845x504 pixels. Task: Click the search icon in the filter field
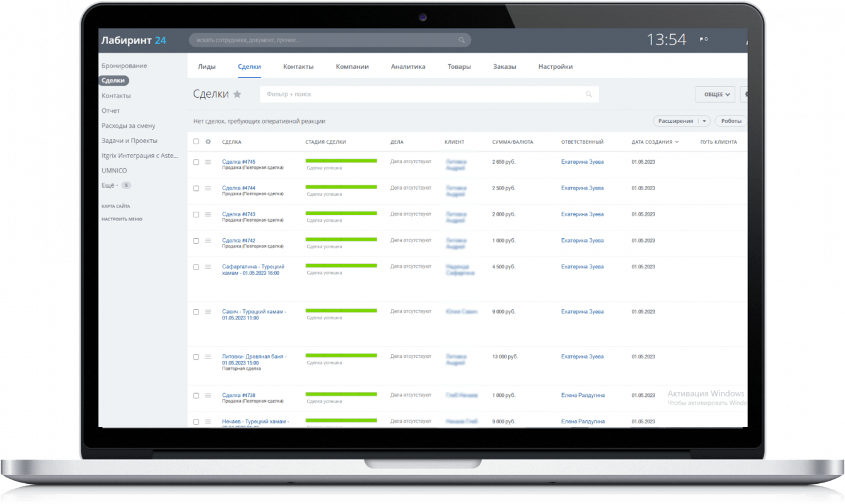[589, 94]
